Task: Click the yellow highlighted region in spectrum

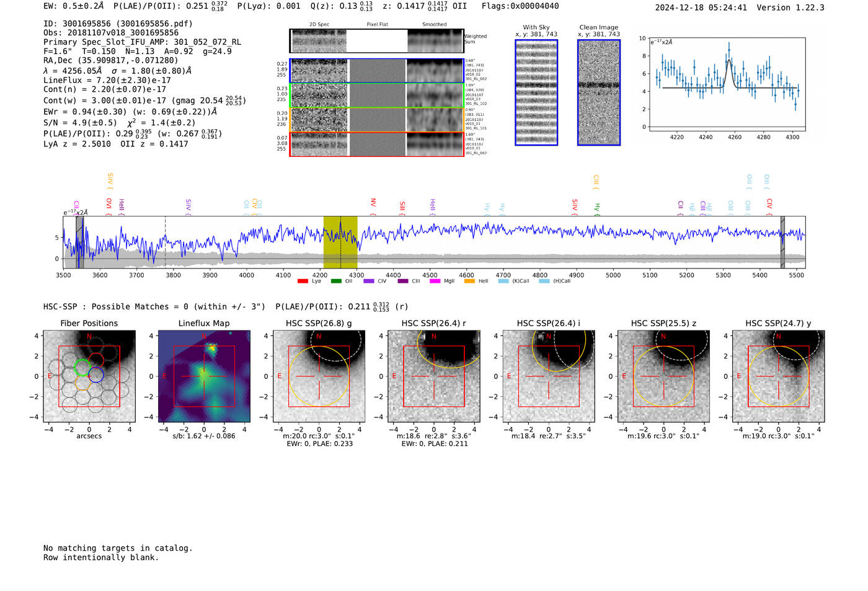Action: [x=340, y=242]
